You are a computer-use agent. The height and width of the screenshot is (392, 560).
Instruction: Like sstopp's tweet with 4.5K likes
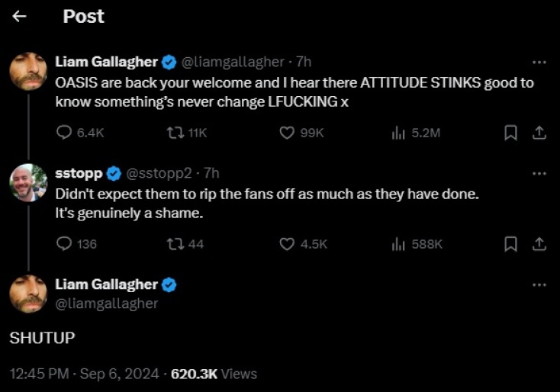click(x=287, y=244)
